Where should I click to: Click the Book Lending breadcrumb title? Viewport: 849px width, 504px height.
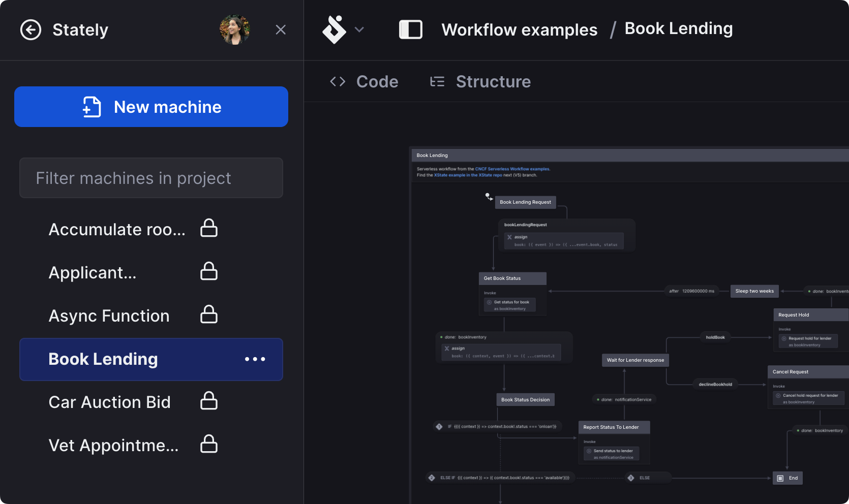[x=678, y=29]
